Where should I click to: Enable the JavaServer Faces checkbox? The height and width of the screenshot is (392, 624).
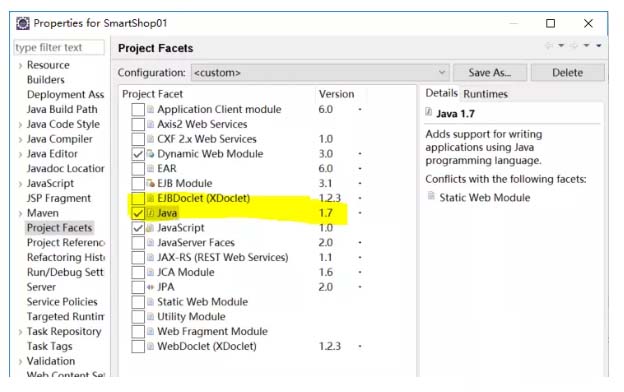(138, 242)
